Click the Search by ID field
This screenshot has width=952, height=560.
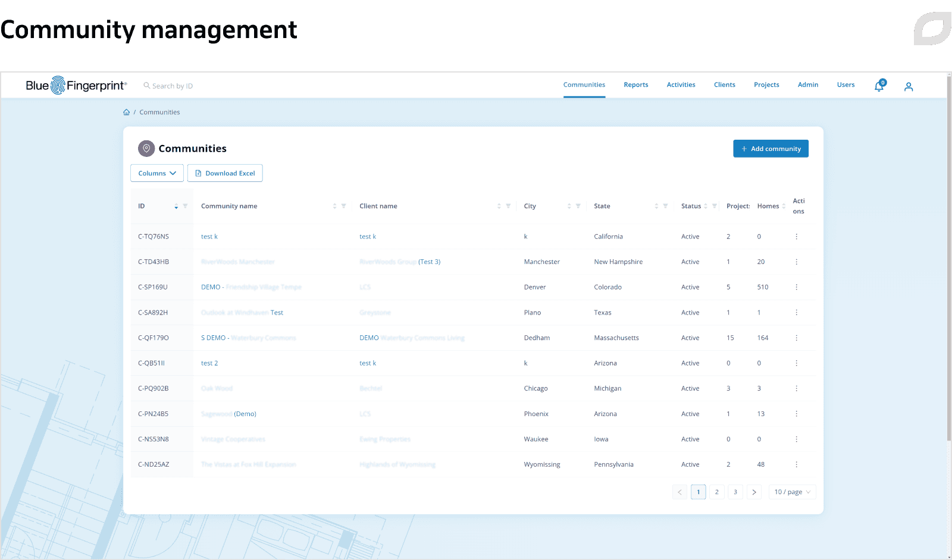coord(173,86)
